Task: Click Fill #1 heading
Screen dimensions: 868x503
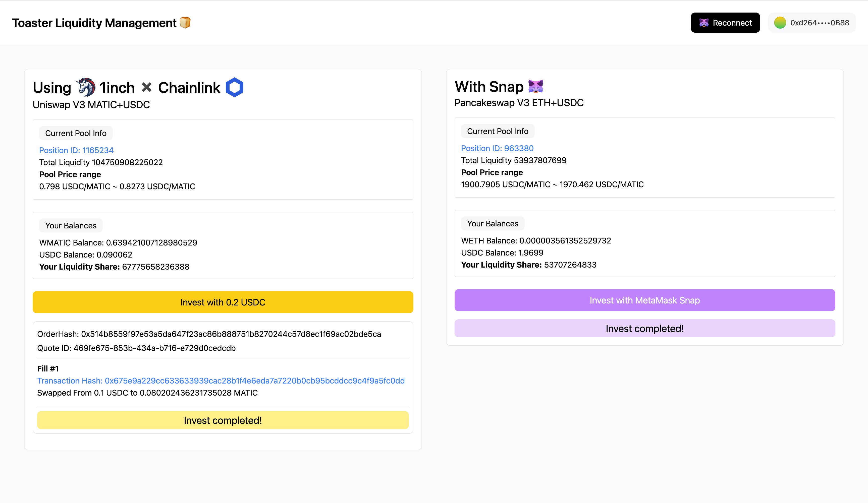Action: pyautogui.click(x=48, y=368)
